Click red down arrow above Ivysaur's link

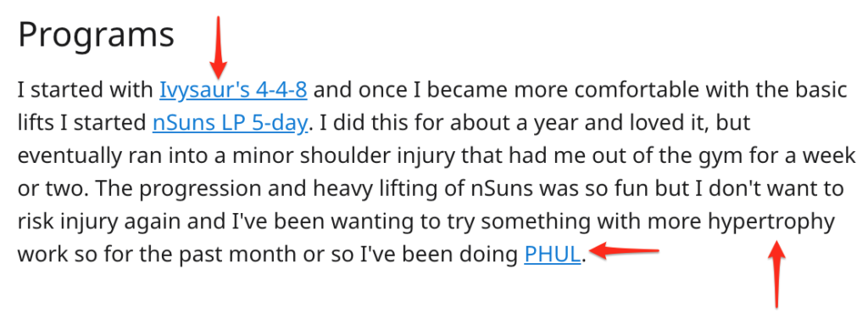coord(219,48)
